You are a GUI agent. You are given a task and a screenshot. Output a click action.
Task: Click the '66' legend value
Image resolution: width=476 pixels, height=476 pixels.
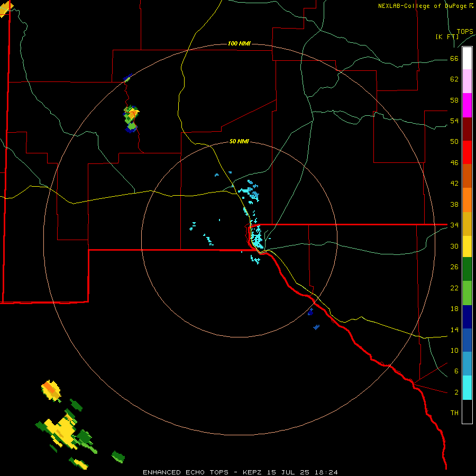454,59
